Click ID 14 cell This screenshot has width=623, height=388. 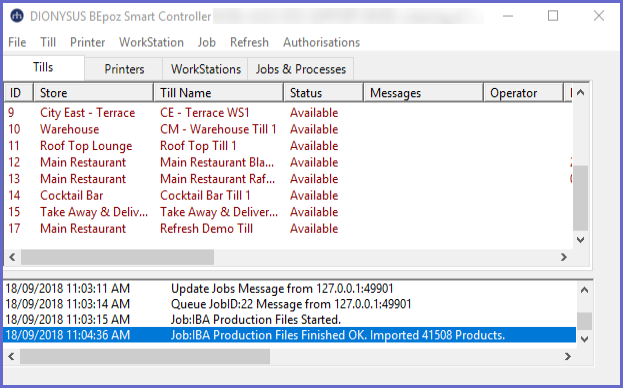point(14,196)
